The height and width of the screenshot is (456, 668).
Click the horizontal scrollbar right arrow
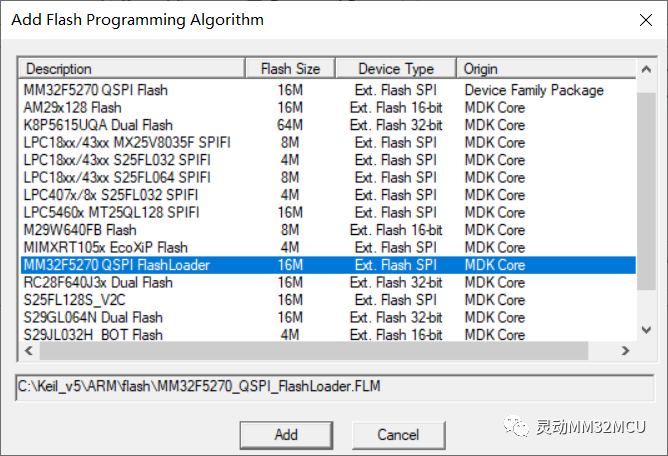click(625, 351)
